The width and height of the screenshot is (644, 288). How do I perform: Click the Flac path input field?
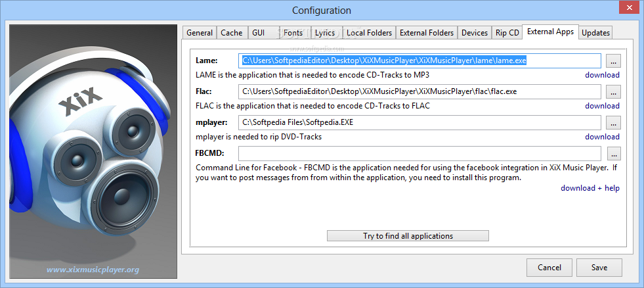pyautogui.click(x=419, y=92)
